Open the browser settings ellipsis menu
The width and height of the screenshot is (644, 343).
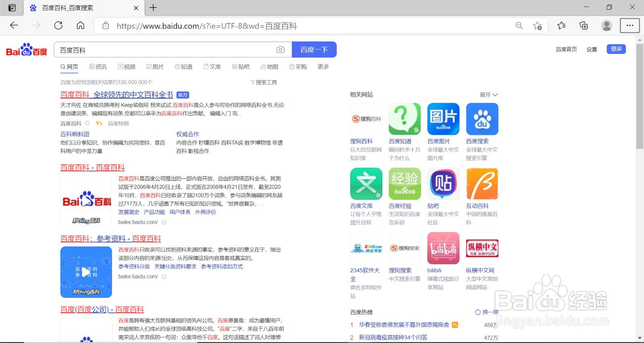pyautogui.click(x=630, y=26)
